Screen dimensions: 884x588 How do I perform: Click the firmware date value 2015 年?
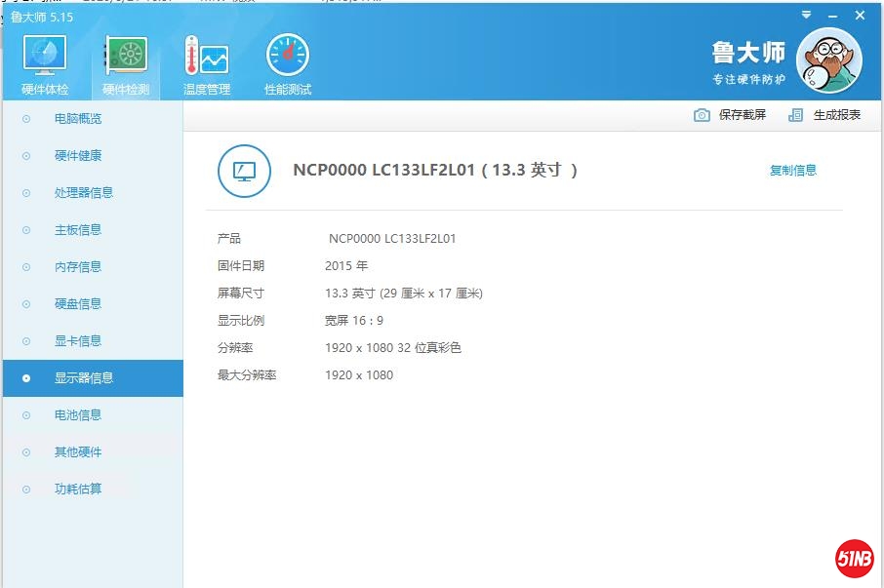click(x=346, y=266)
